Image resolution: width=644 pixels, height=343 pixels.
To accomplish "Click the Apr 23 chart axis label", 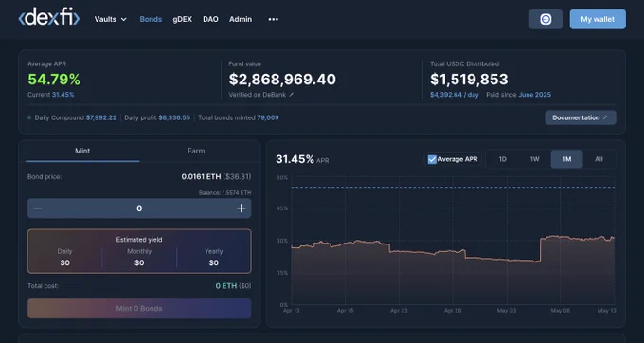I will tap(399, 311).
